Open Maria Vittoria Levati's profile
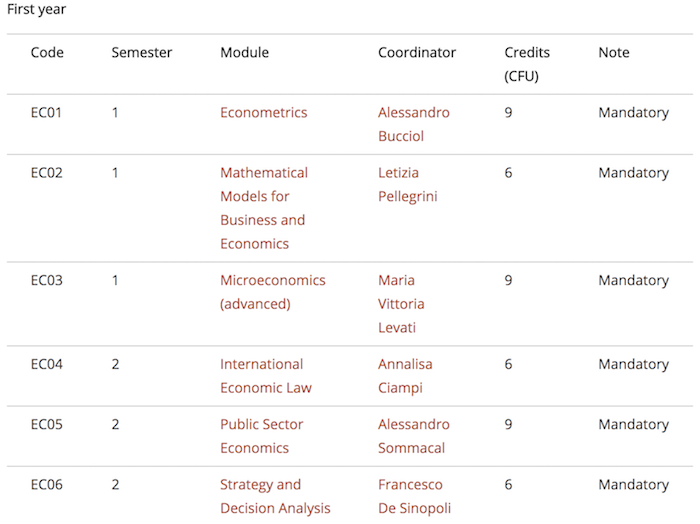Viewport: 700px width, 524px height. click(401, 304)
